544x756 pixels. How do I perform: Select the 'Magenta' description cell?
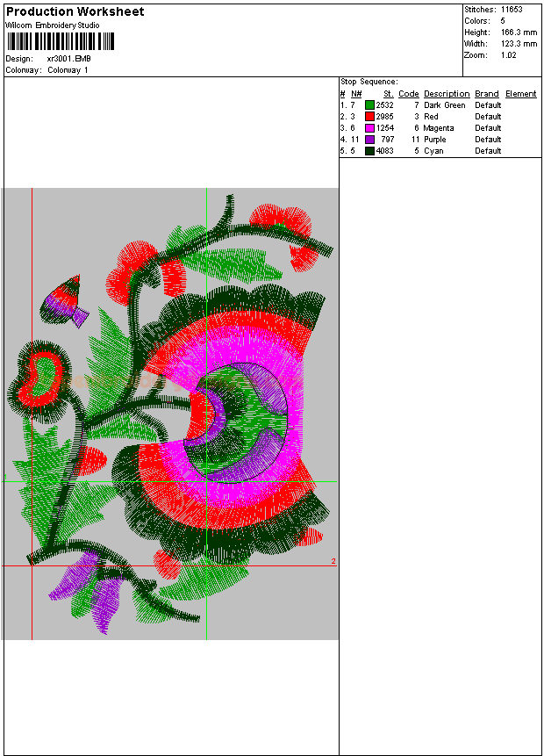(439, 128)
